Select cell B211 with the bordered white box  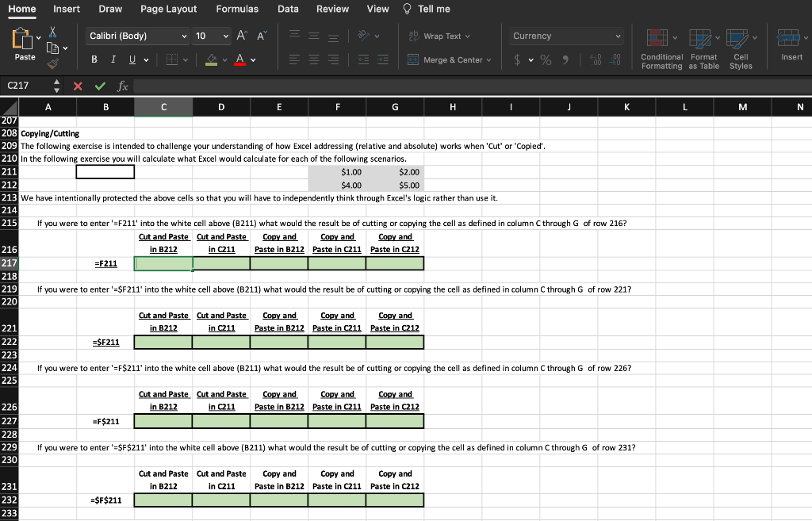coord(105,171)
